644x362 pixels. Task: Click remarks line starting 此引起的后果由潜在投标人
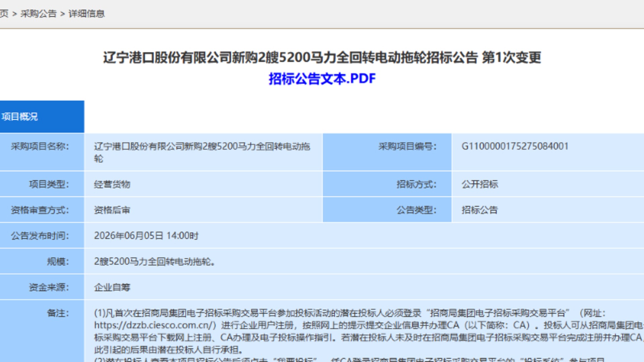[169, 350]
